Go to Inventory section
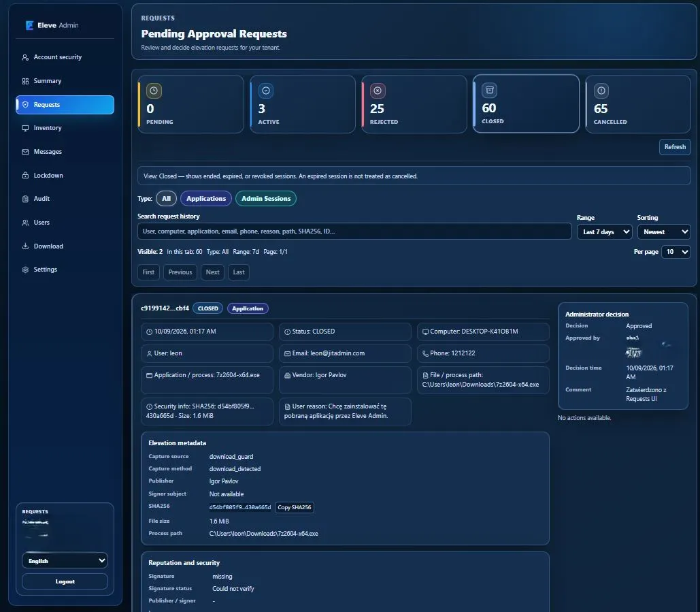The image size is (700, 612). (x=65, y=128)
